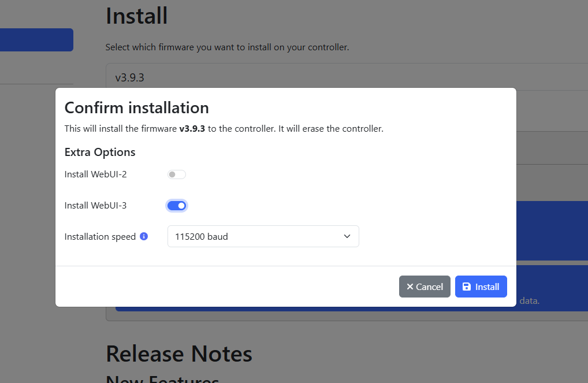Click the X icon on Cancel button
The height and width of the screenshot is (383, 588).
[410, 287]
